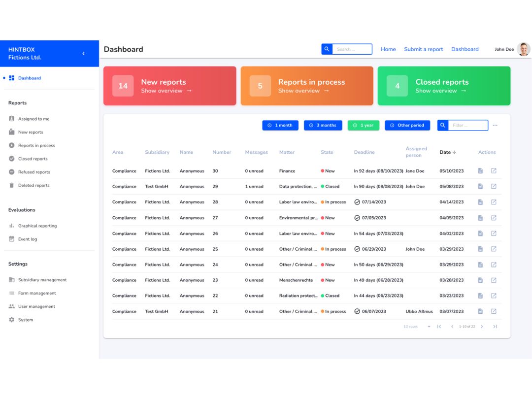Open document icon for report 25
The image size is (532, 399).
[x=480, y=249]
